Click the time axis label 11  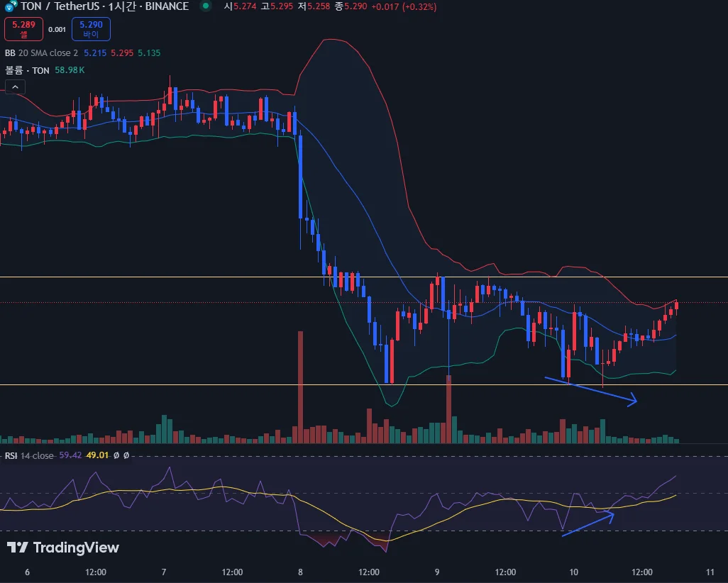point(710,572)
